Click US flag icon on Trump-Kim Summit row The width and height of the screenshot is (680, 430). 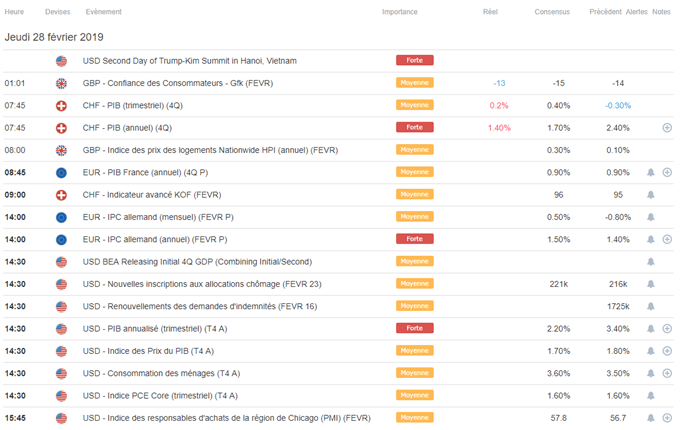click(62, 61)
